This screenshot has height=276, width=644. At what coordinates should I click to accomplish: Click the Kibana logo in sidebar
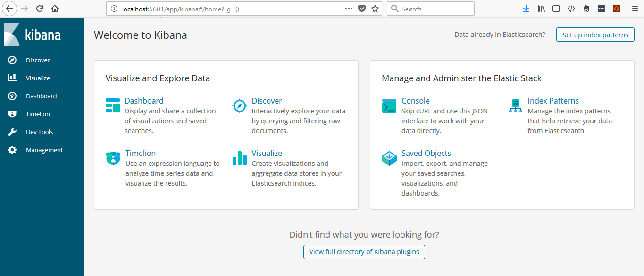(33, 34)
